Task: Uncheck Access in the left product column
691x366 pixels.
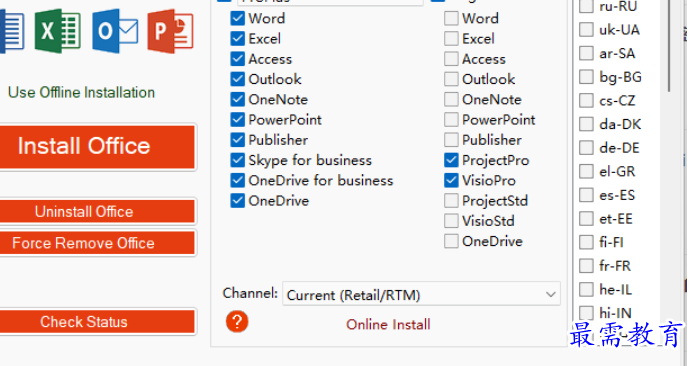Action: [237, 59]
